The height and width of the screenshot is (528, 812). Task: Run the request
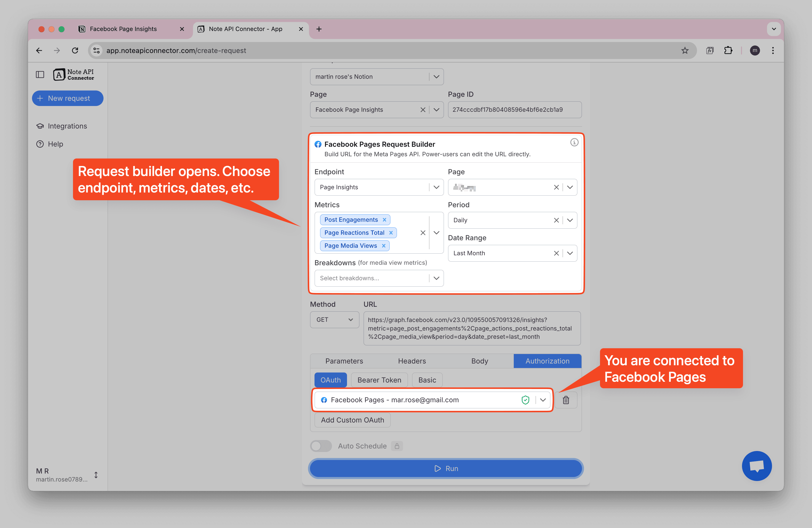445,468
